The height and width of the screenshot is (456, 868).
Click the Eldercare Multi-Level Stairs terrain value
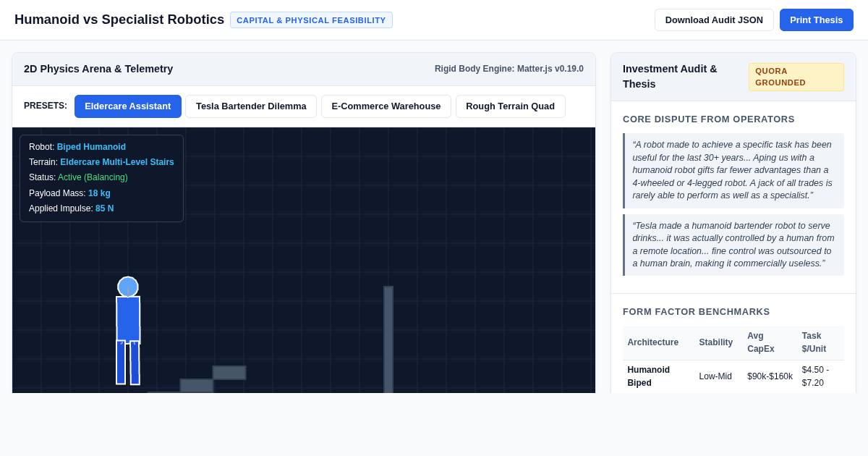117,162
